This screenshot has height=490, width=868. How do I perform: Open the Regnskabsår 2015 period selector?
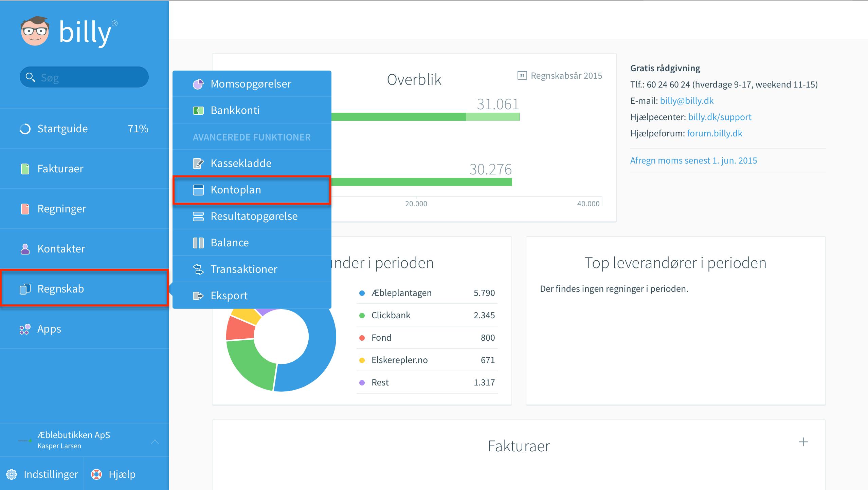click(x=560, y=75)
